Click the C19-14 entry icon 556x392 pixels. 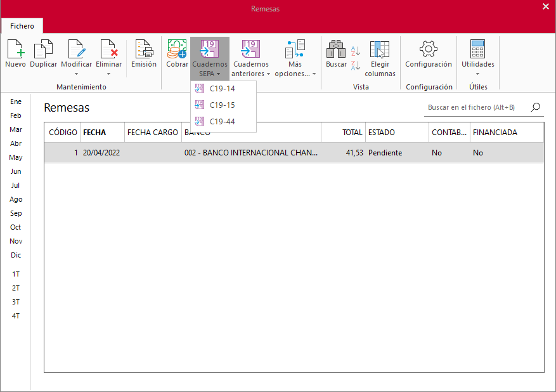pos(200,88)
